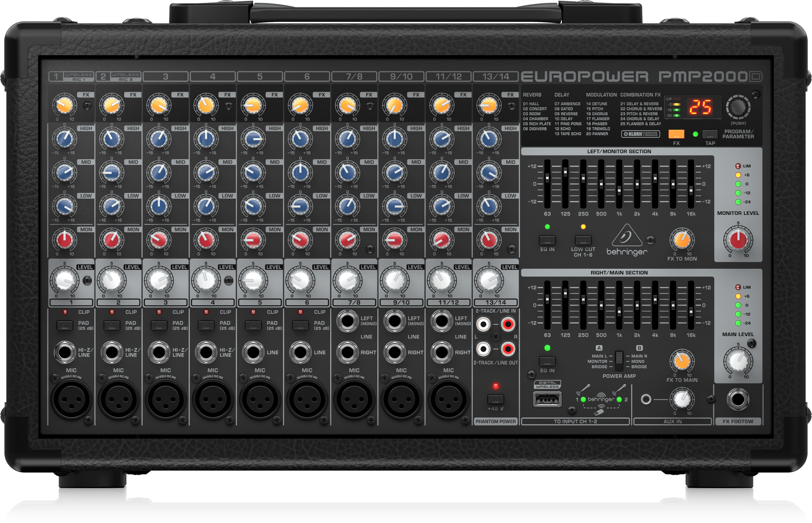The height and width of the screenshot is (523, 812).
Task: Click the MAIN LEVEL white knob
Action: [738, 361]
